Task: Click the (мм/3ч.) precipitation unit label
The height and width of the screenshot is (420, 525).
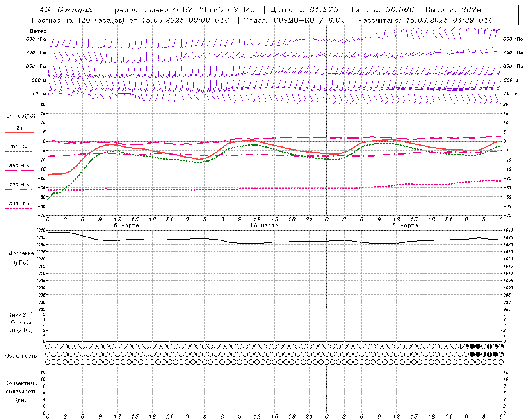Action: [x=21, y=314]
